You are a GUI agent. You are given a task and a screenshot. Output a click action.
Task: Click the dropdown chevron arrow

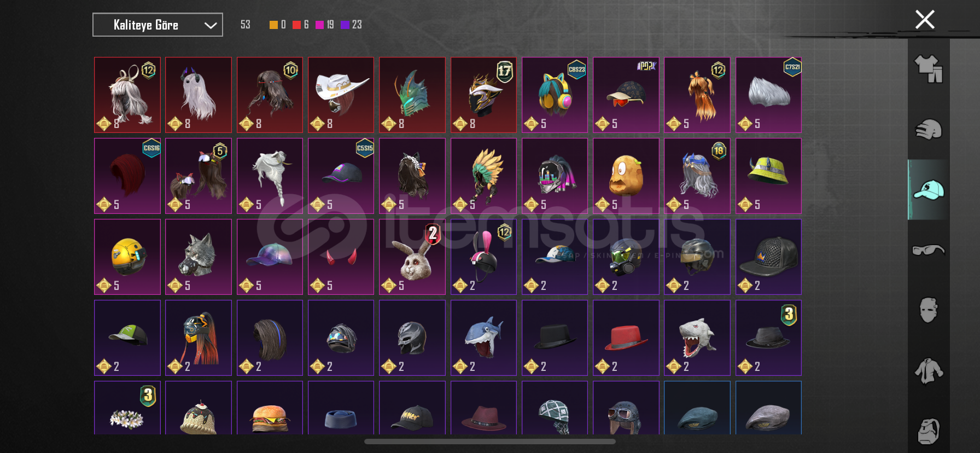(x=211, y=25)
